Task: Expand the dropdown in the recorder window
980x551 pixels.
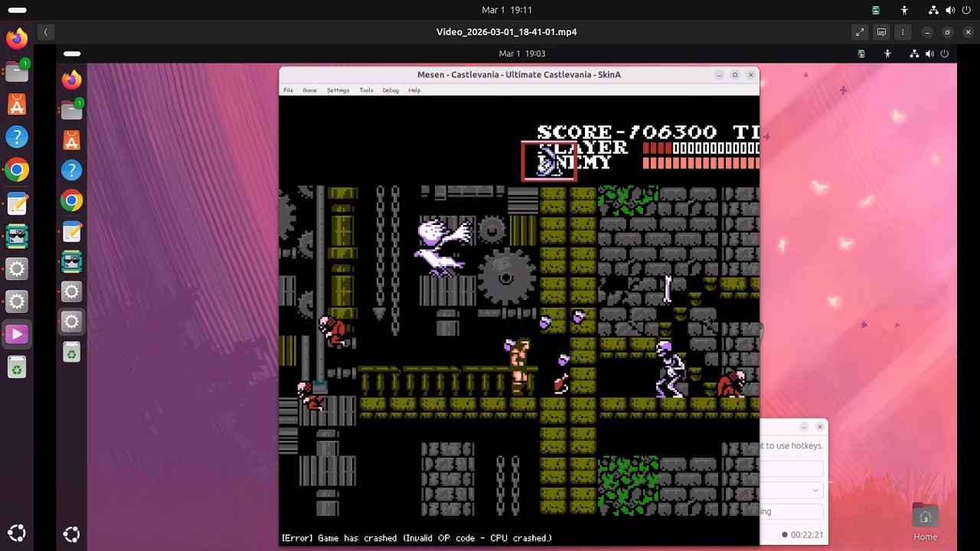Action: (x=815, y=490)
